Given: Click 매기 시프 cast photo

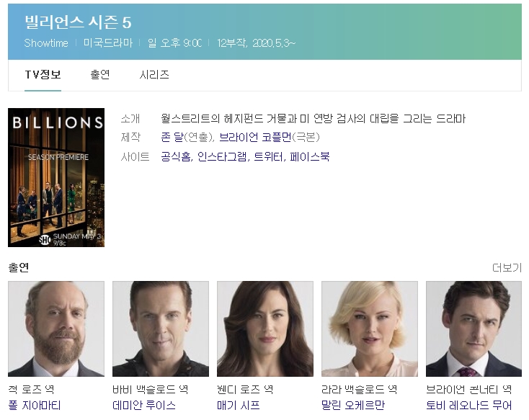Looking at the screenshot, I should pos(265,329).
